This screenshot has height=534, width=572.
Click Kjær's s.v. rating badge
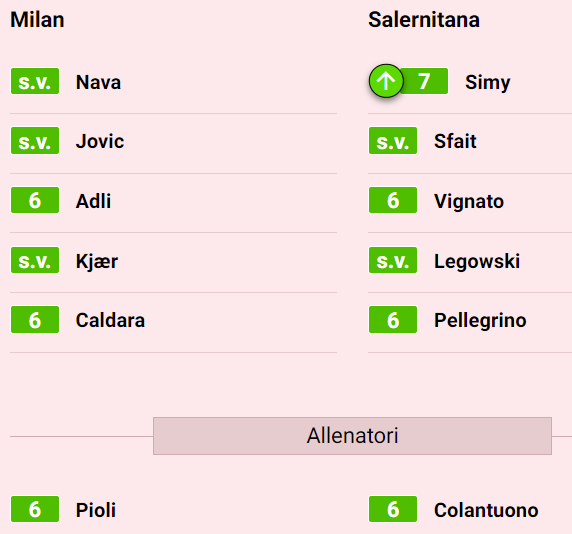coord(35,260)
